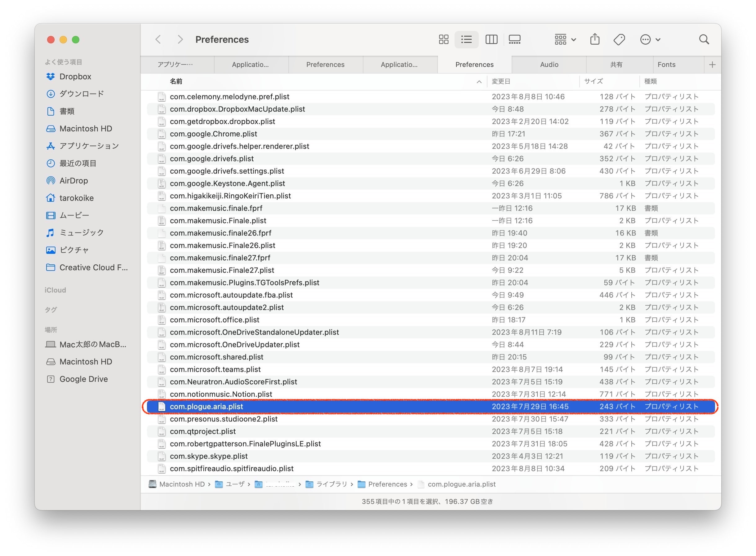Select com.makemusic.finale.fprf file

coord(431,208)
